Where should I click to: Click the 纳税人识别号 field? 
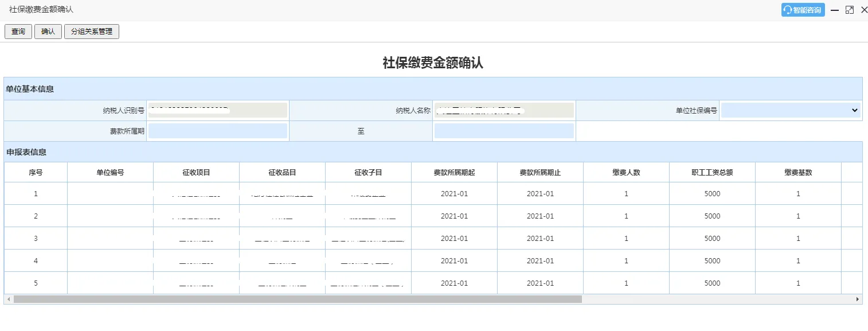pyautogui.click(x=218, y=110)
